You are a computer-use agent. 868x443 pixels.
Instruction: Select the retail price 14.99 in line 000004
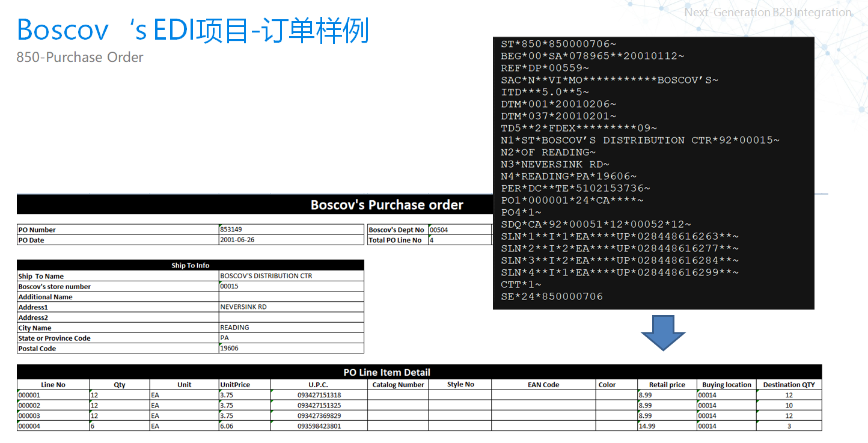coord(667,426)
